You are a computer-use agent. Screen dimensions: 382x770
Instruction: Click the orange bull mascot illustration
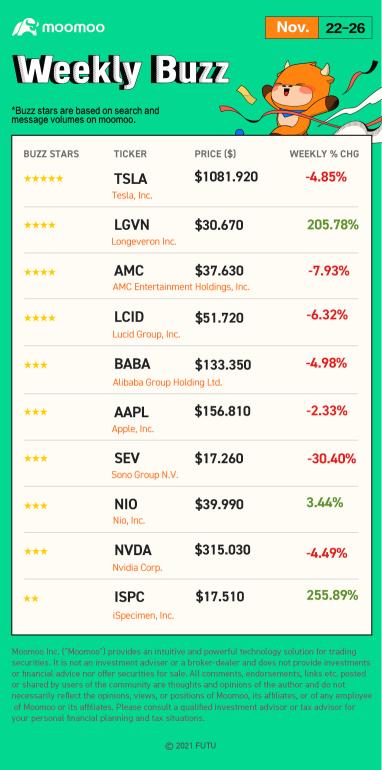(300, 98)
